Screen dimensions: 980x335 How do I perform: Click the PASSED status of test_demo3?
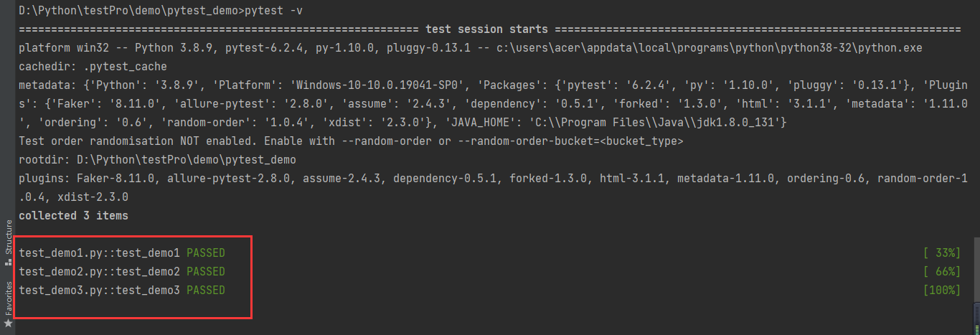click(206, 290)
